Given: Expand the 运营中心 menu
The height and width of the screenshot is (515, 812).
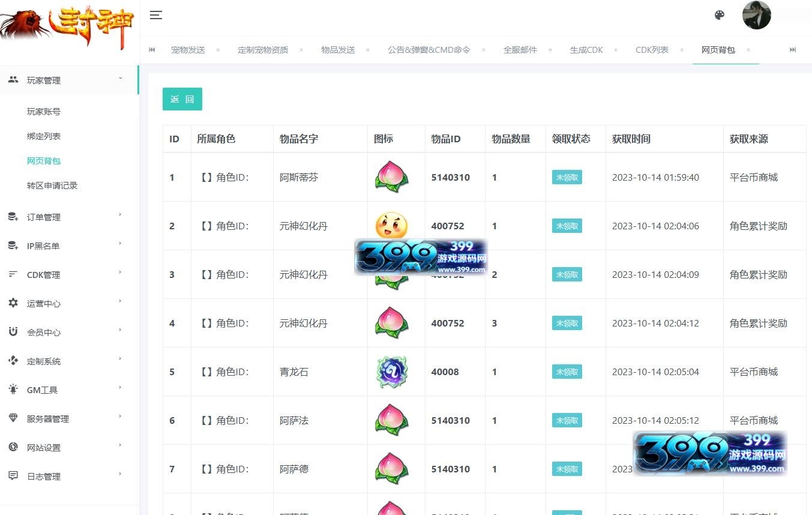Looking at the screenshot, I should coord(120,301).
